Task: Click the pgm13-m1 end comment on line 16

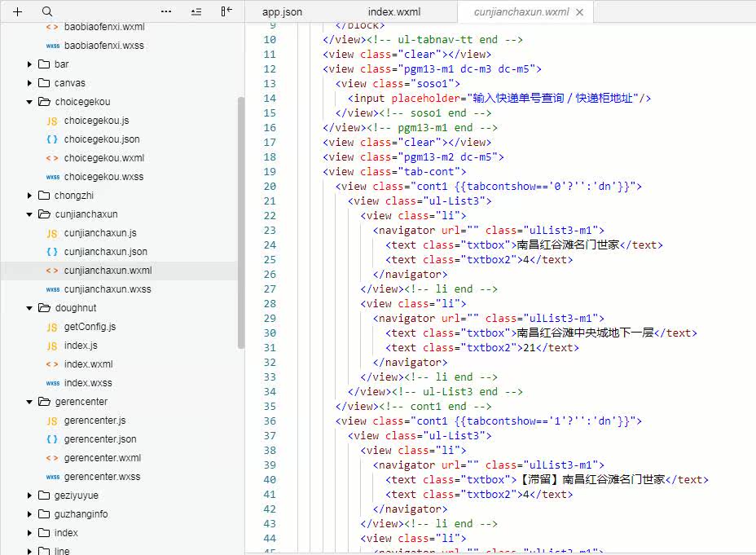Action: [432, 128]
